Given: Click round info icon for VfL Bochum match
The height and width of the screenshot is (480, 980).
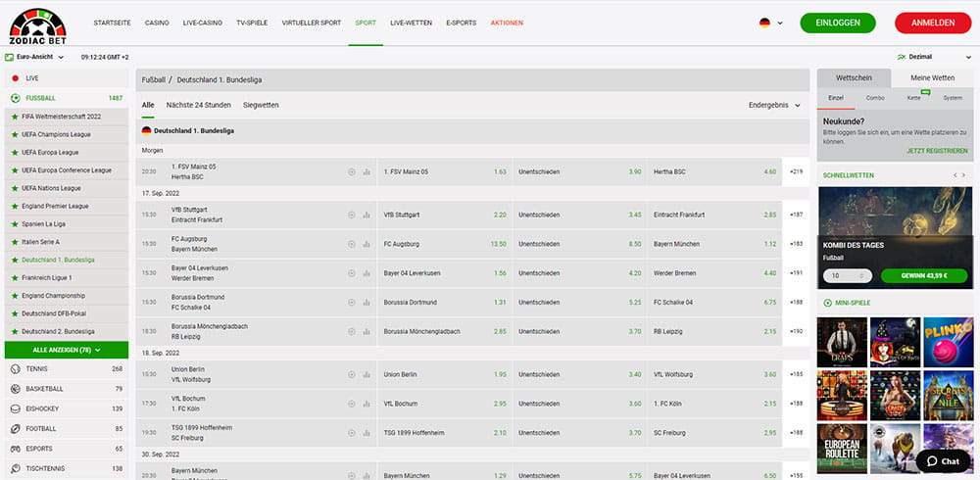Looking at the screenshot, I should click(x=351, y=404).
